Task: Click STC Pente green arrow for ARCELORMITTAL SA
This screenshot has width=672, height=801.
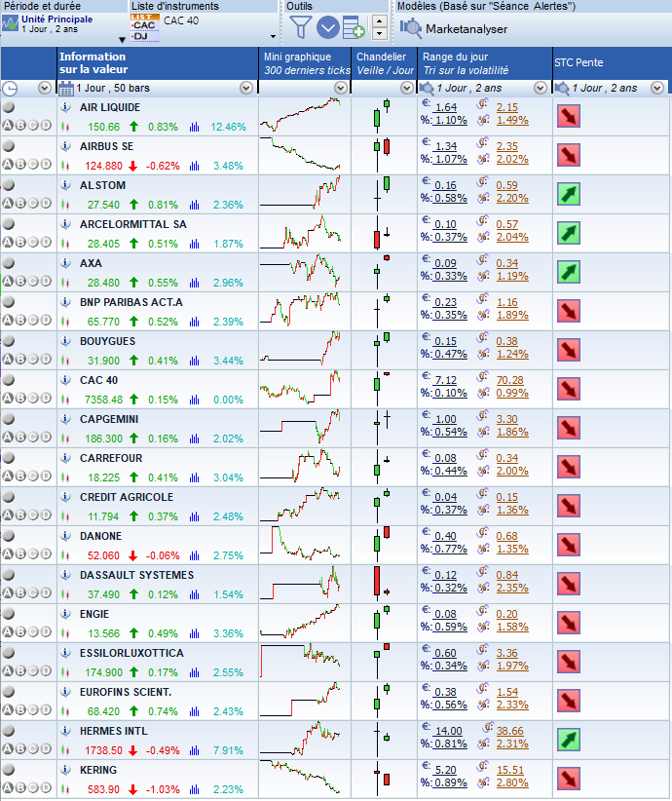Action: click(x=569, y=234)
